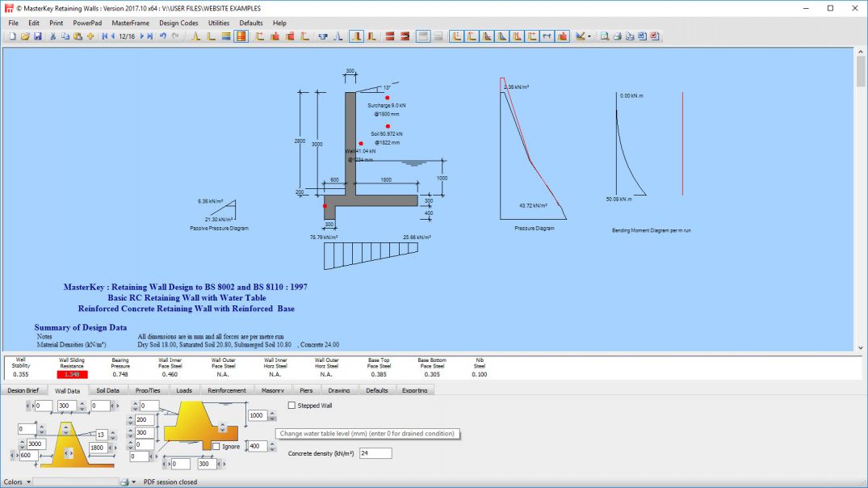The height and width of the screenshot is (488, 868).
Task: Click the blue T-shaped section icon
Action: click(x=323, y=36)
